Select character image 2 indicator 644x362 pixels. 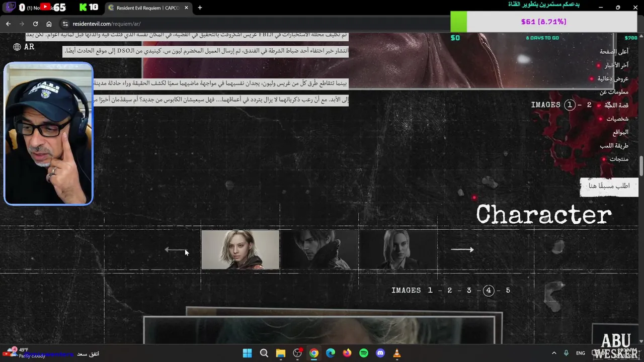tap(450, 291)
